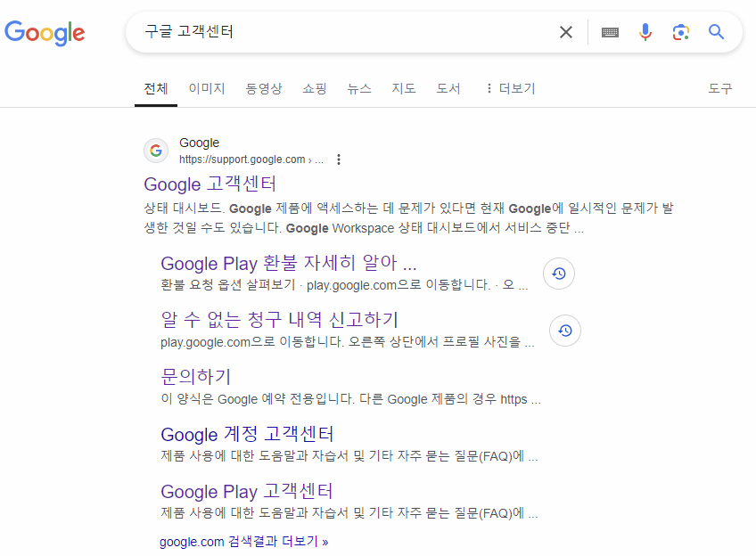Screen dimensions: 756x556
Task: Open the Google 계정 고객센터 link
Action: (247, 434)
